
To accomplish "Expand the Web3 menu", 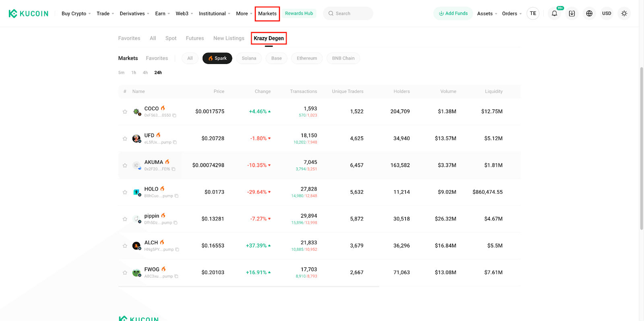I will (x=184, y=14).
